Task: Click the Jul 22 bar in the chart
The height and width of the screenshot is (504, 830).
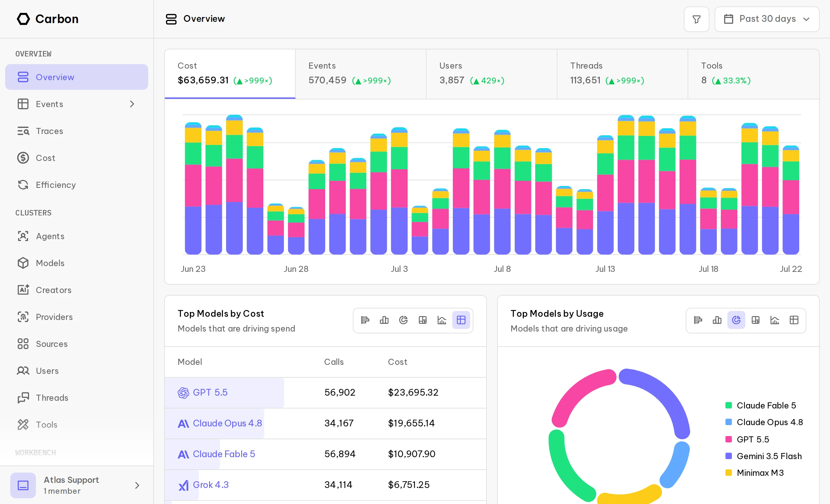Action: pyautogui.click(x=791, y=200)
